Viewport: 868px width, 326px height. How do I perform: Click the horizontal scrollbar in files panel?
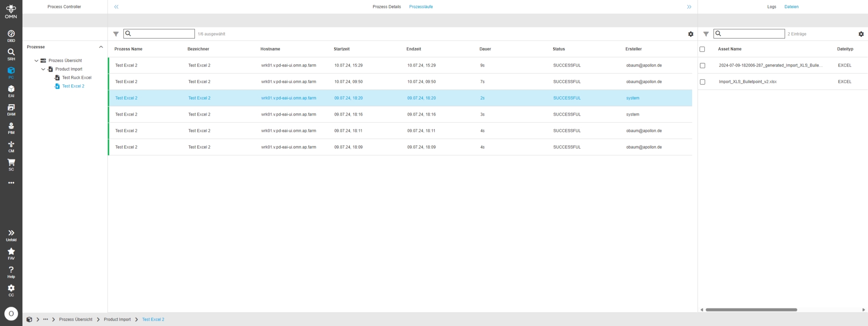coord(751,310)
